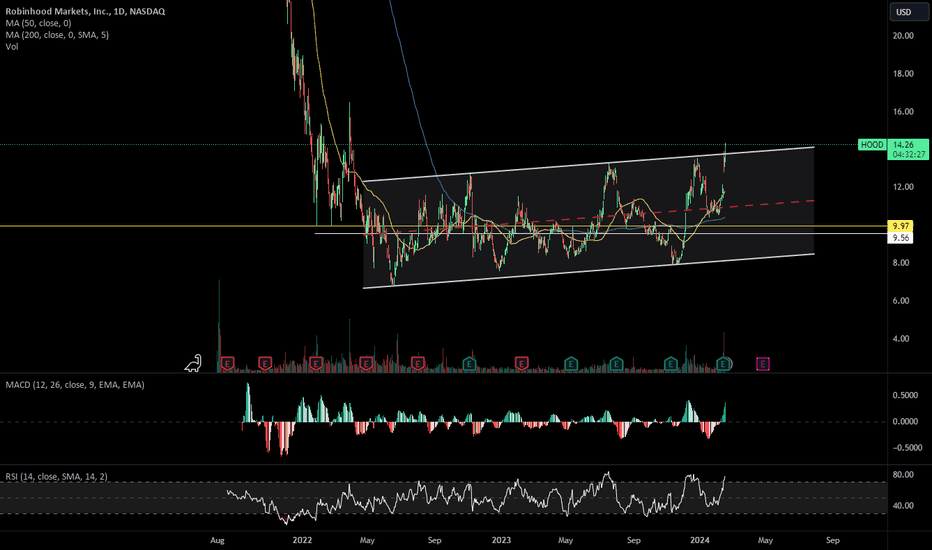
Task: Open the red earnings marker from late 2021
Action: pos(265,363)
